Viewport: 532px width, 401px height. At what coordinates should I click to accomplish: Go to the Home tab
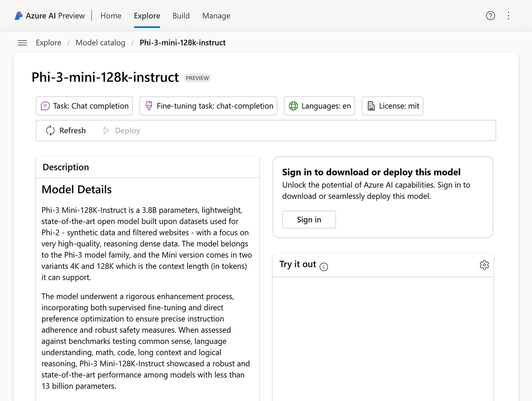[x=111, y=16]
